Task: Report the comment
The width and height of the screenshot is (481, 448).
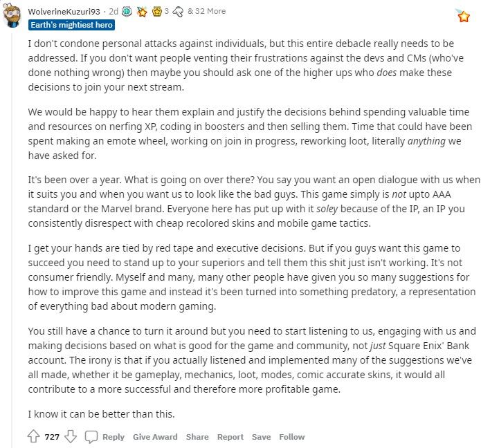Action: [230, 437]
